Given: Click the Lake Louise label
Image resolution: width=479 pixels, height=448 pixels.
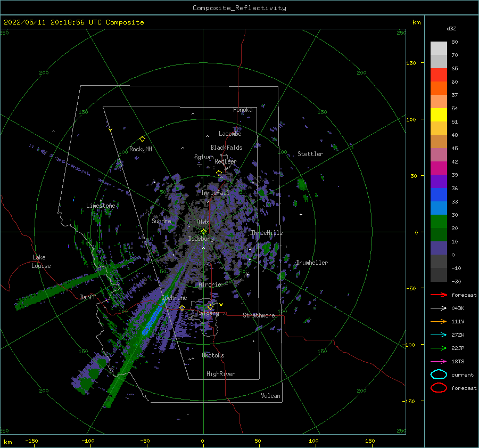Looking at the screenshot, I should click(x=41, y=262).
